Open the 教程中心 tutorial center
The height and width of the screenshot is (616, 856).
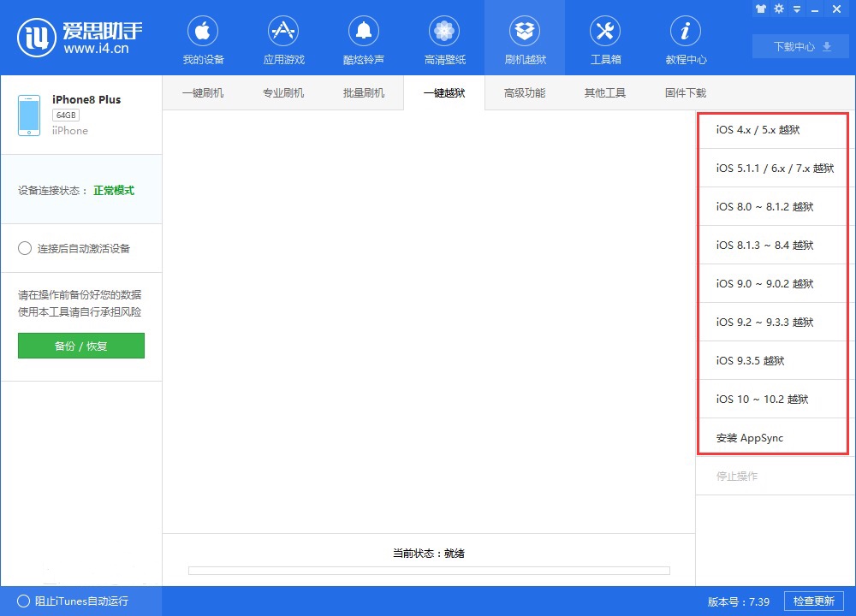tap(686, 41)
